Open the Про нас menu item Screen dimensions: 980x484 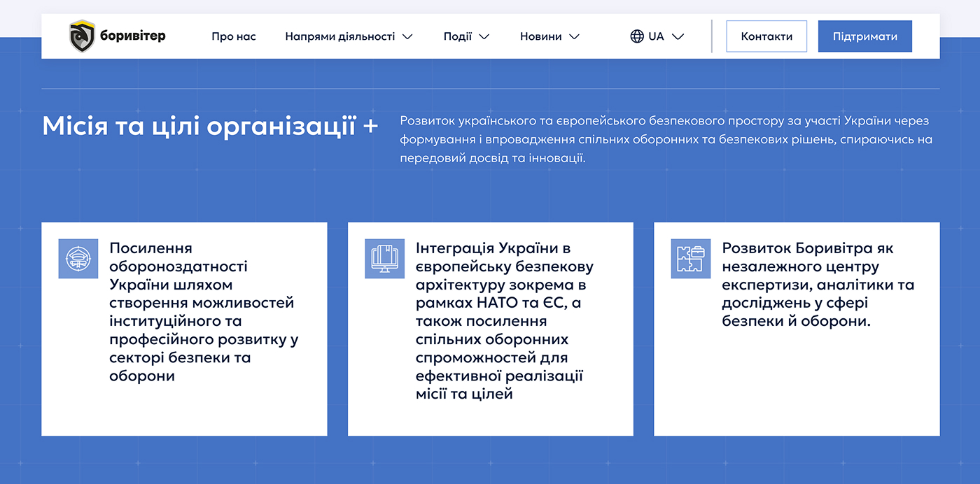click(234, 36)
